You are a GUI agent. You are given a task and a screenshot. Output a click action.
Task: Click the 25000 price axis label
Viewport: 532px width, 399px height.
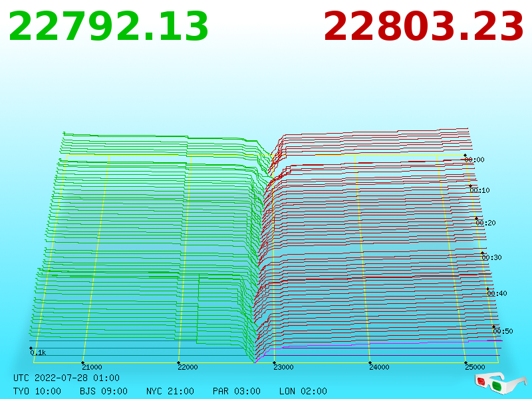475,367
